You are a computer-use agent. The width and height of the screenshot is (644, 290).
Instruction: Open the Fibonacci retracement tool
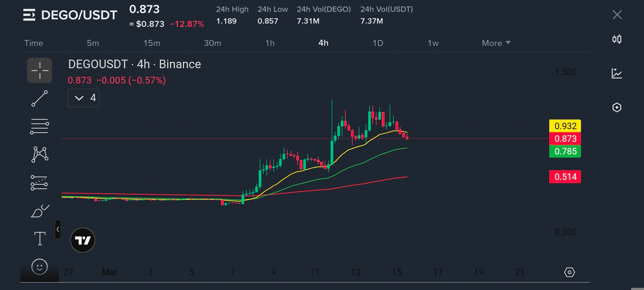39,126
